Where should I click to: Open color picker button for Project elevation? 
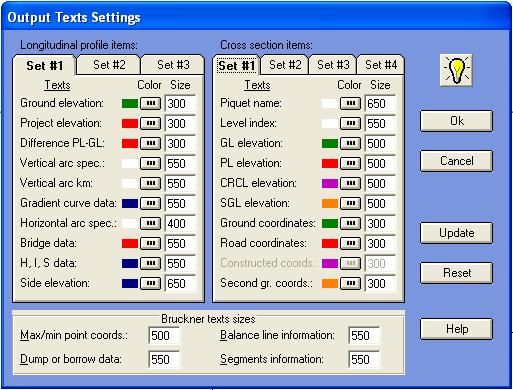(x=150, y=124)
